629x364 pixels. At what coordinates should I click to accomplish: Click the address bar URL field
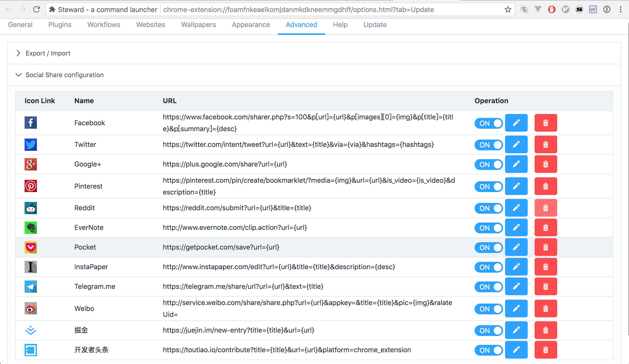tap(298, 10)
